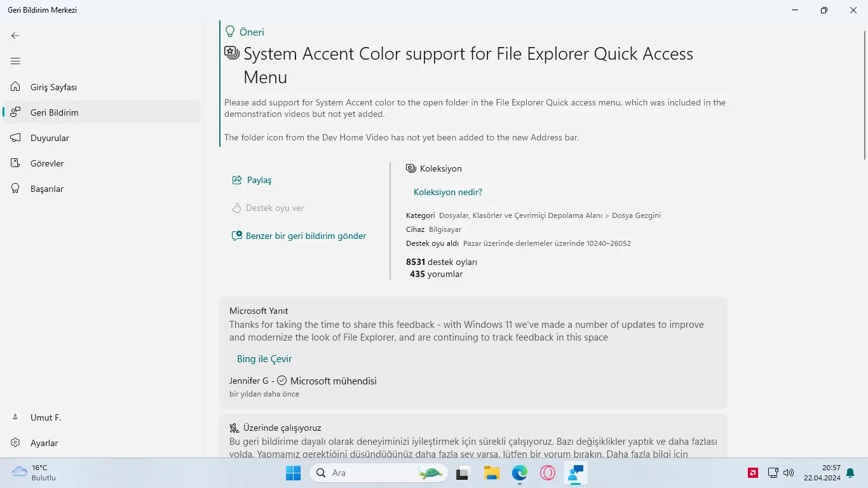868x488 pixels.
Task: Click the verified badge next to Jennifer G
Action: coord(282,381)
